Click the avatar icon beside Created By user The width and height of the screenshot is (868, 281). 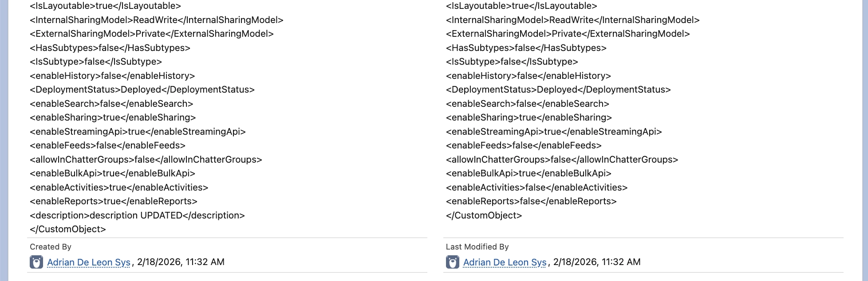tap(36, 262)
